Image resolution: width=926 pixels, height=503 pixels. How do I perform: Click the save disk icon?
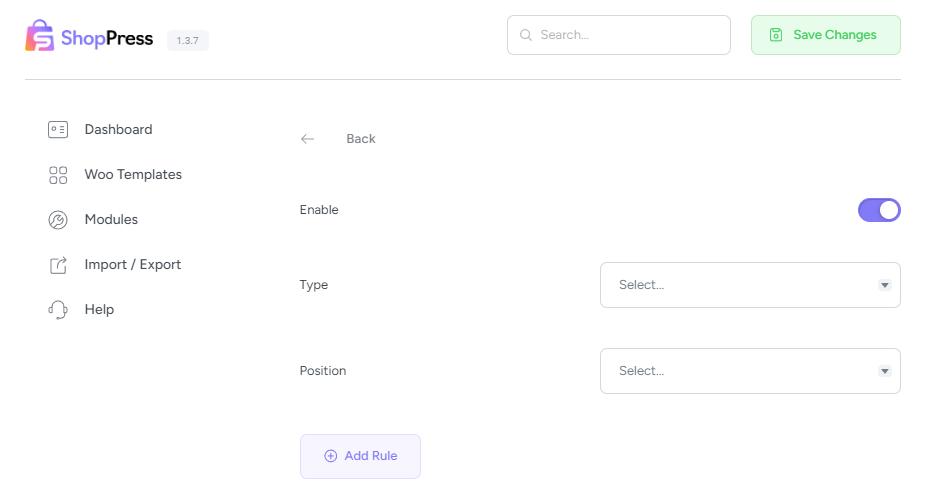pyautogui.click(x=776, y=35)
